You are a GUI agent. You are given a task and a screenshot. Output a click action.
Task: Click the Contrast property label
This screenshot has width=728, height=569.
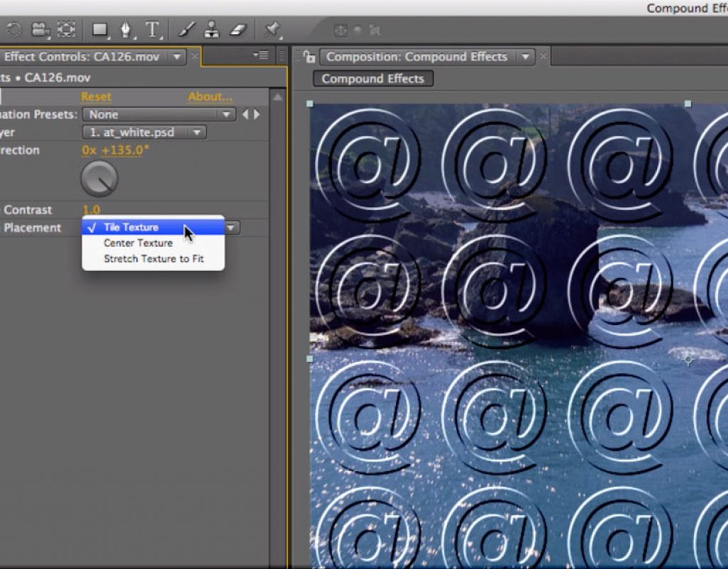click(x=28, y=210)
